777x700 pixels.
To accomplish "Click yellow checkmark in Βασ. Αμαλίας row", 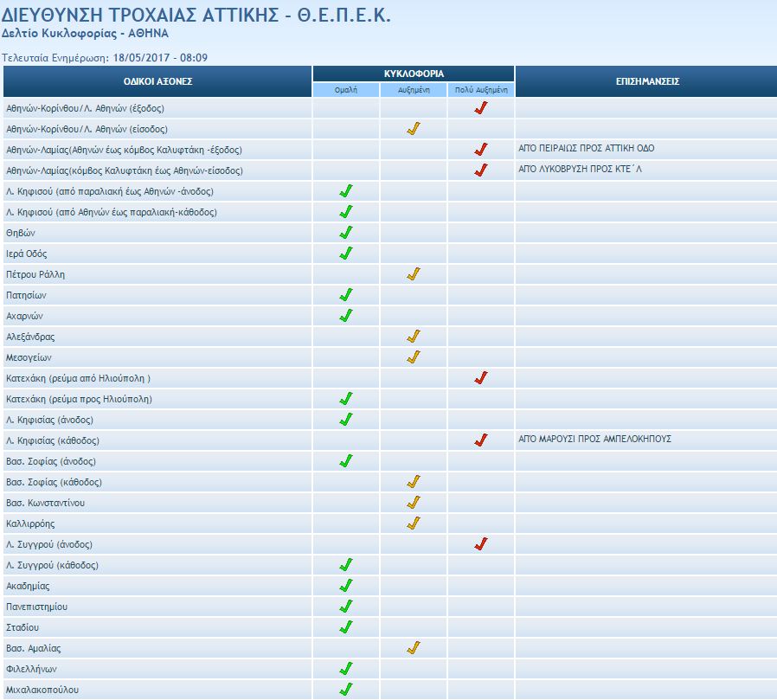I will (414, 648).
